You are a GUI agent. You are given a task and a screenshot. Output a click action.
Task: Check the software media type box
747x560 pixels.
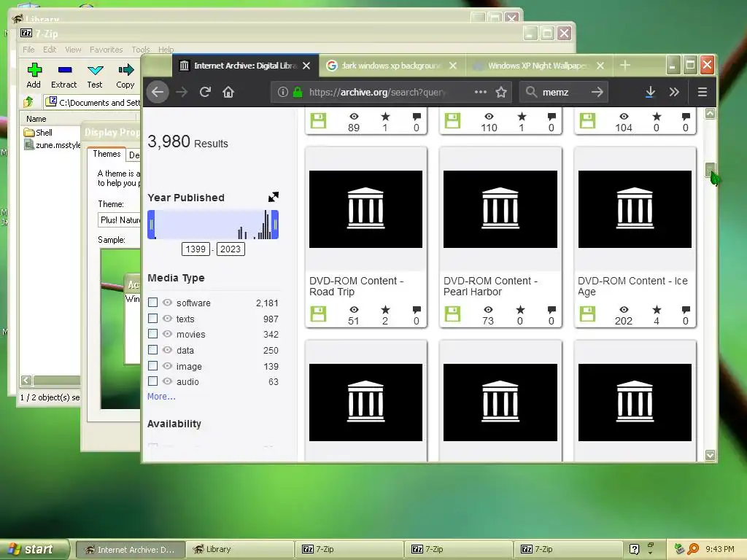click(153, 303)
